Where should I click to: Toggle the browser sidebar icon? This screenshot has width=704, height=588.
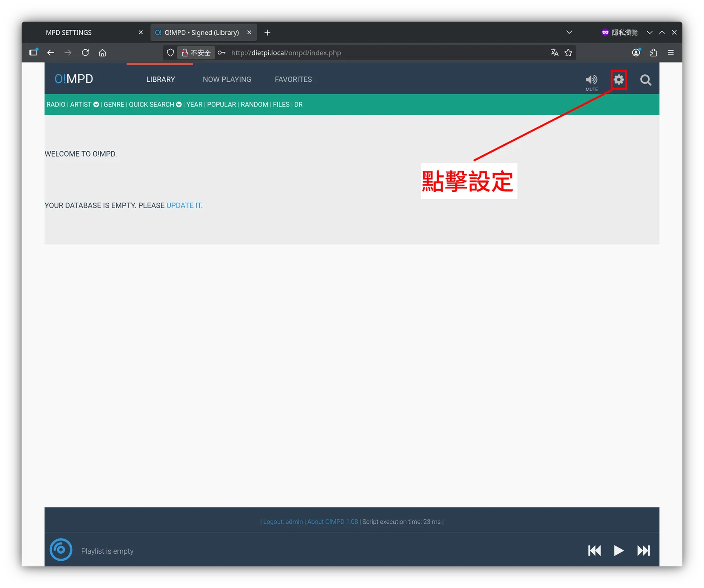pyautogui.click(x=33, y=52)
